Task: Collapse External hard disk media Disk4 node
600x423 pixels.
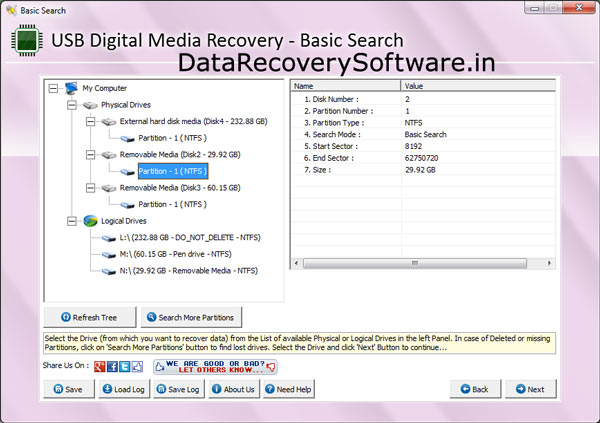Action: (x=90, y=122)
